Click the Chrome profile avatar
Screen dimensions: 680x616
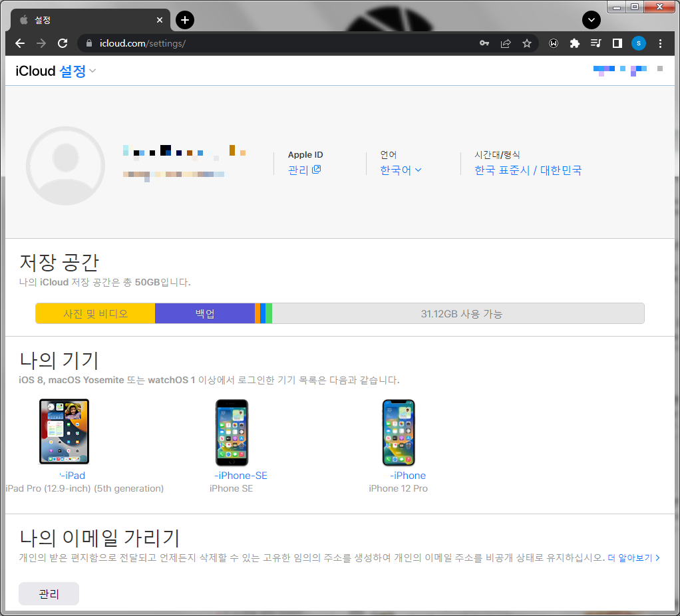click(x=639, y=43)
